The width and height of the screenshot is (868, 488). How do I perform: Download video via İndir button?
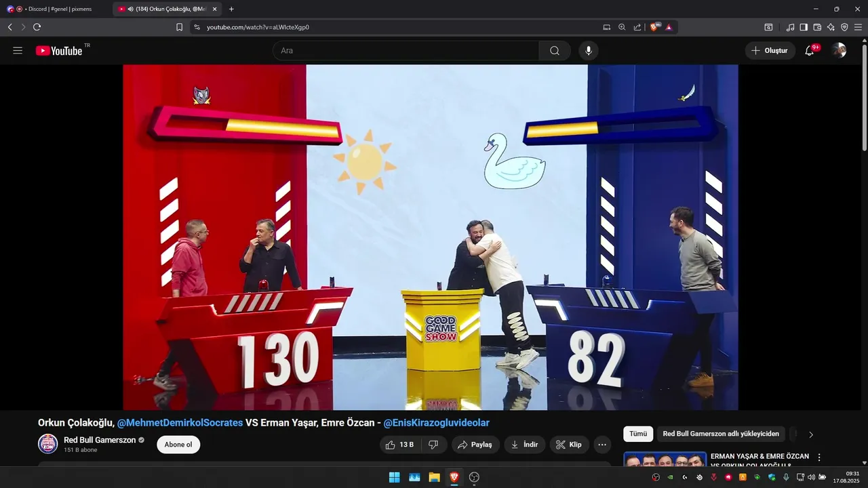click(x=525, y=445)
